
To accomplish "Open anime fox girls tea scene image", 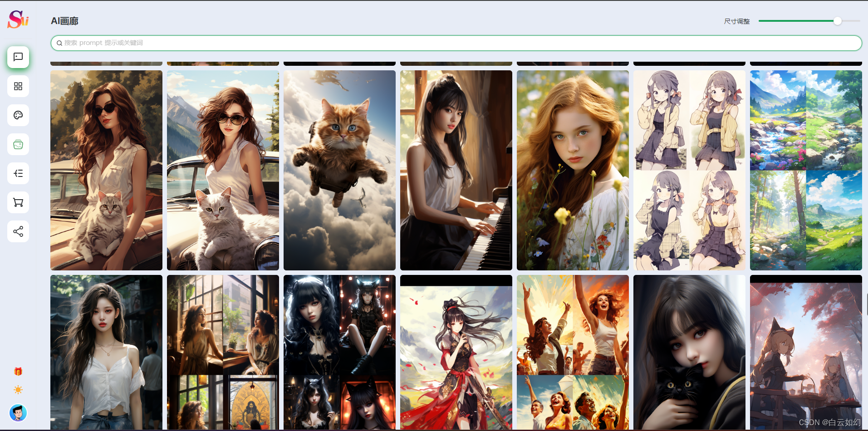I will [x=806, y=353].
